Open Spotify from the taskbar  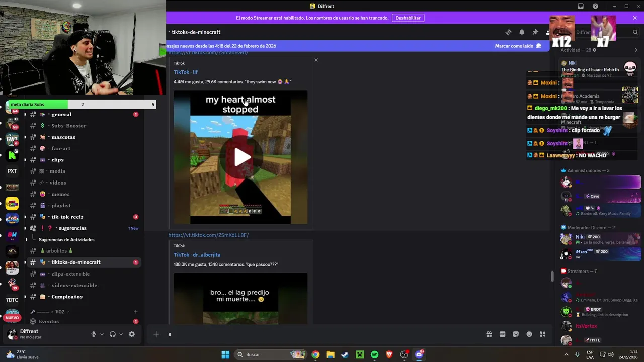pos(374,355)
